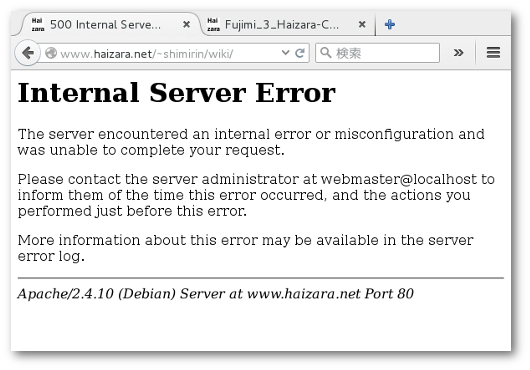The image size is (530, 370).
Task: Open a new tab with plus icon
Action: [x=390, y=24]
